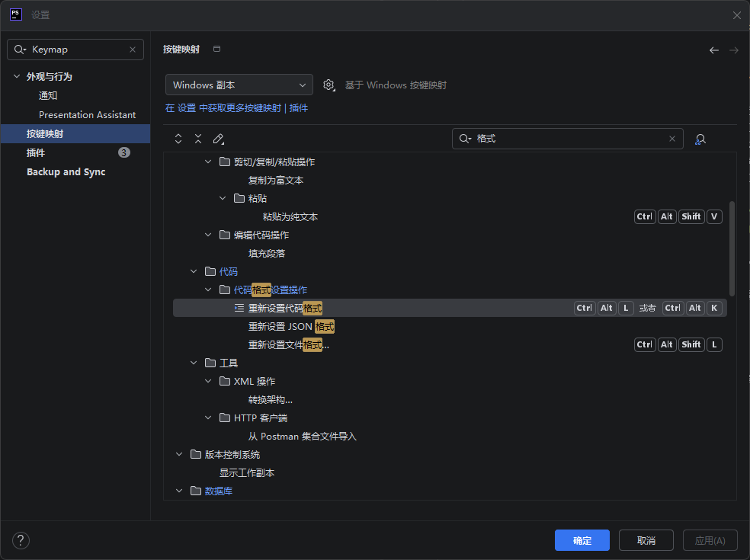750x560 pixels.
Task: Open Find Actions by Shortcut icon
Action: pyautogui.click(x=700, y=139)
